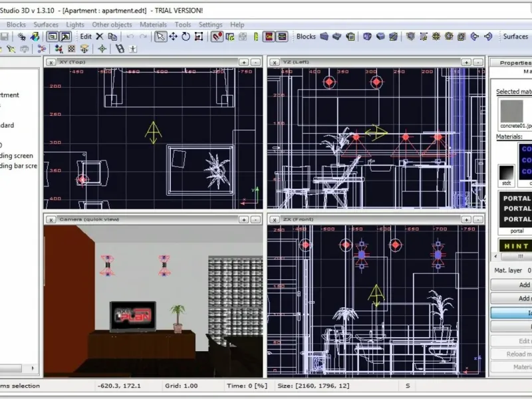Open the gears settings icon in toolbar
This screenshot has width=532, height=399.
coord(22,37)
